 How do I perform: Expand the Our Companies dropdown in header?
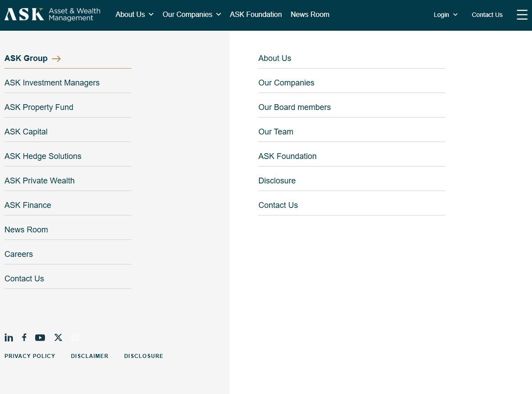[192, 14]
